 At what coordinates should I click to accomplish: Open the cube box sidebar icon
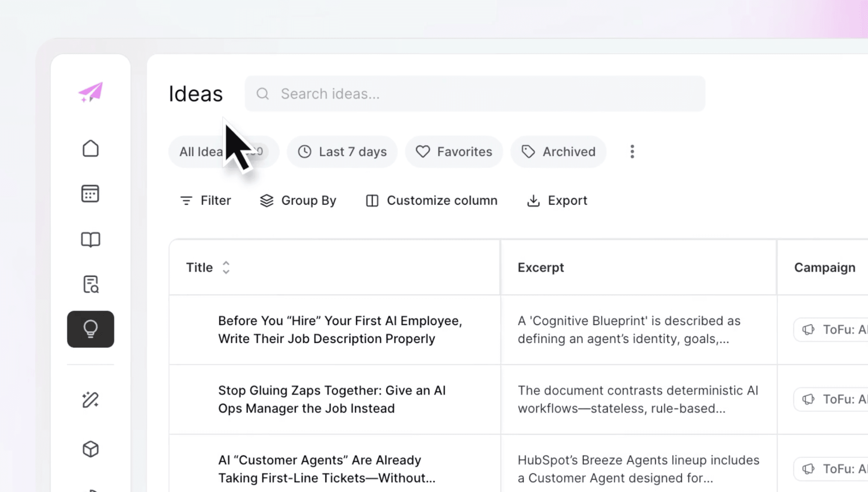(90, 449)
